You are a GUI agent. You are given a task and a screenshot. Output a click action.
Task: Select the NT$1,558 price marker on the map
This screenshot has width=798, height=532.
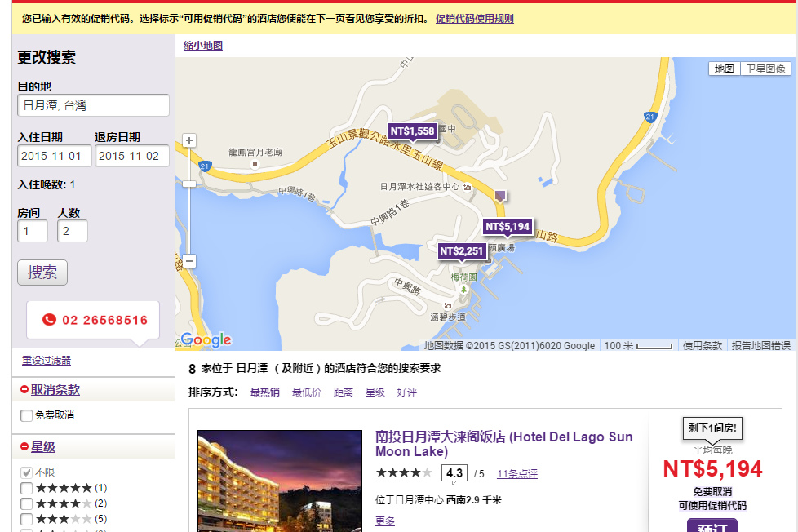pyautogui.click(x=414, y=129)
